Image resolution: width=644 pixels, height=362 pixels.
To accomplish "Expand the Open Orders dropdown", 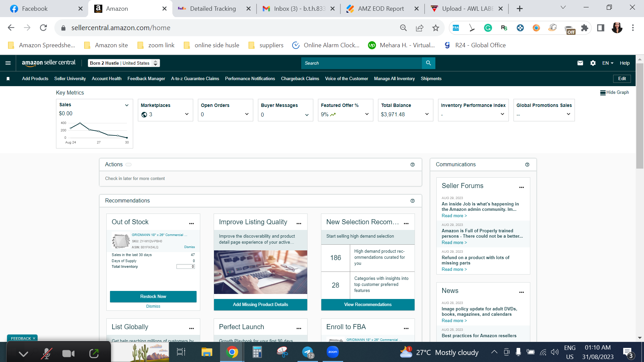I will point(247,114).
